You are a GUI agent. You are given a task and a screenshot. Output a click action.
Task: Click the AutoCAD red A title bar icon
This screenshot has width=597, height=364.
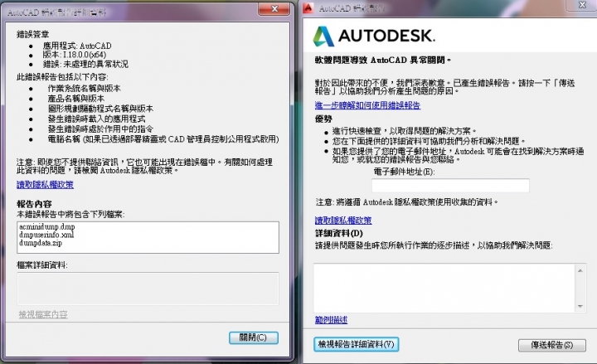[x=308, y=8]
